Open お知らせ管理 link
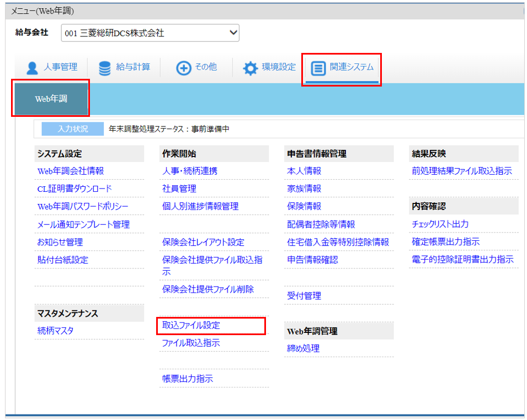 click(60, 242)
